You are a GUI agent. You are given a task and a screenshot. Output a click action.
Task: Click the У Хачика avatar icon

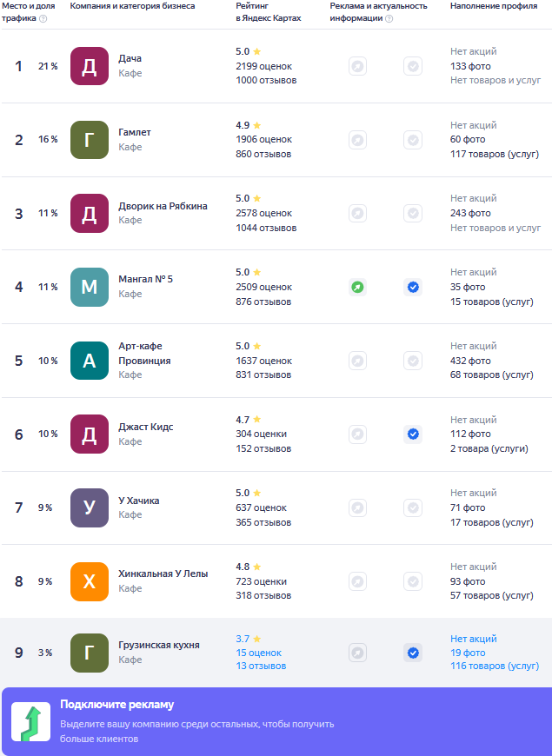(x=90, y=507)
